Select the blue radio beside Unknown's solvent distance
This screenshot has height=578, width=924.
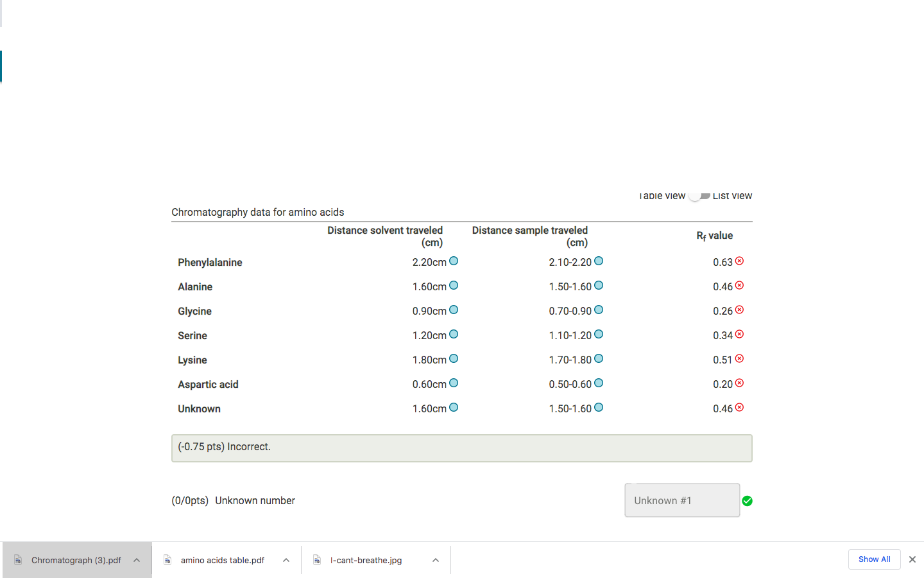click(454, 407)
